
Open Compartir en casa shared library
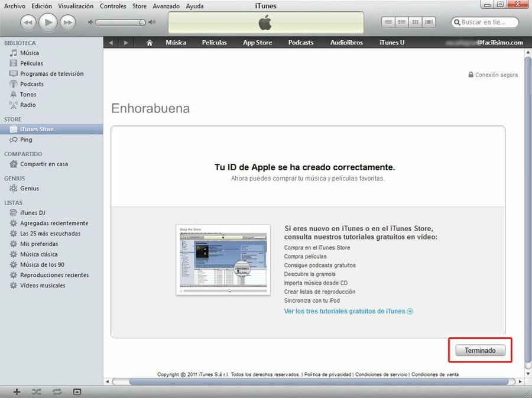coord(38,164)
